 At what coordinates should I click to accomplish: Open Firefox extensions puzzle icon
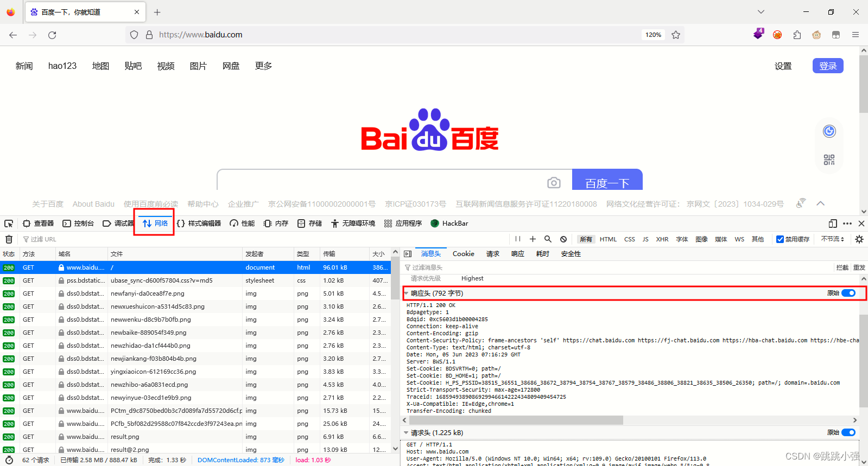797,35
